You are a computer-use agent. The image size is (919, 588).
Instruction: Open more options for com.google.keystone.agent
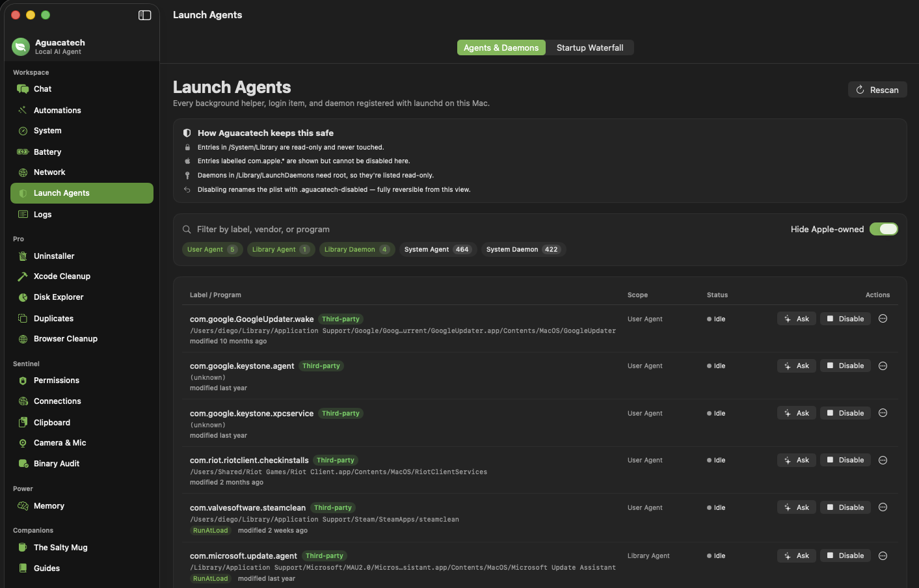[x=883, y=366]
